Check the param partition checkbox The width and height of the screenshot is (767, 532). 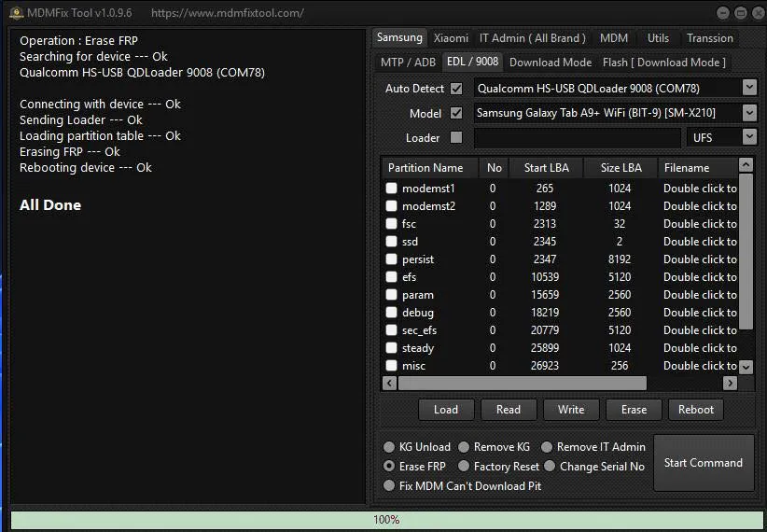tap(391, 295)
